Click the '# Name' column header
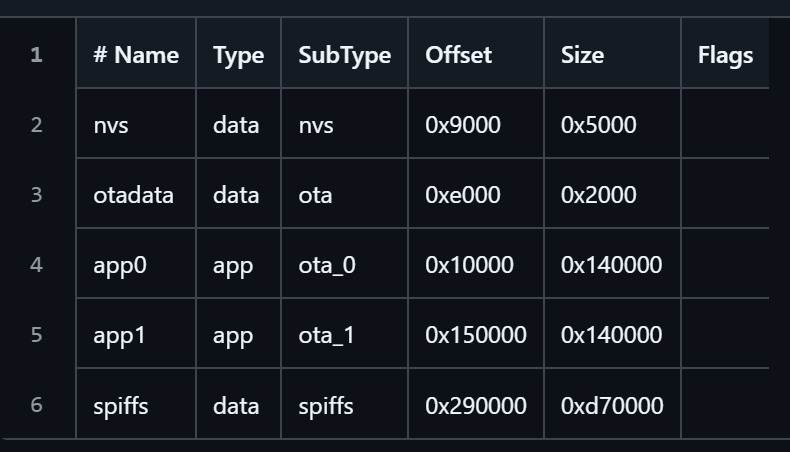790x452 pixels. [x=136, y=54]
